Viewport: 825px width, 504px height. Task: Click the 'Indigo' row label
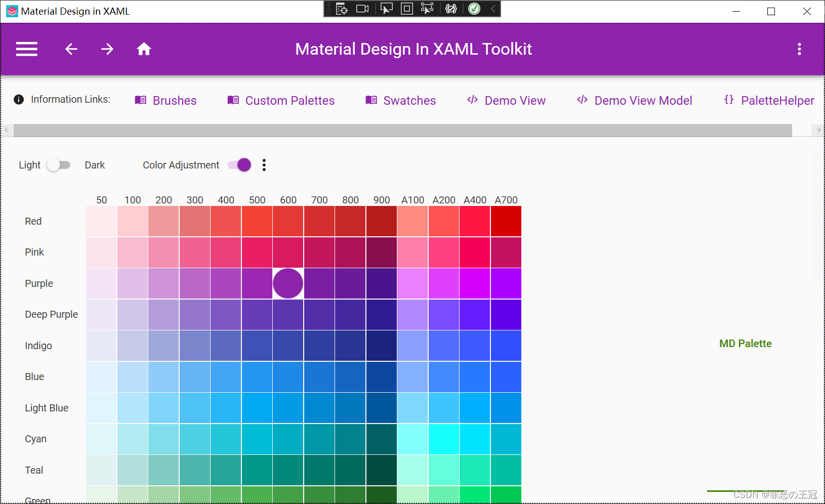[38, 346]
